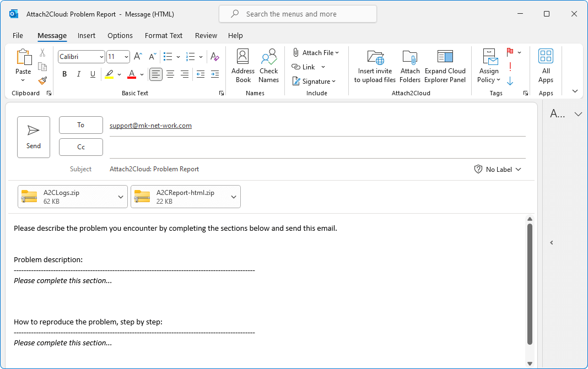This screenshot has height=369, width=588.
Task: Click the A2CReport-html.zip attachment icon
Action: (142, 196)
